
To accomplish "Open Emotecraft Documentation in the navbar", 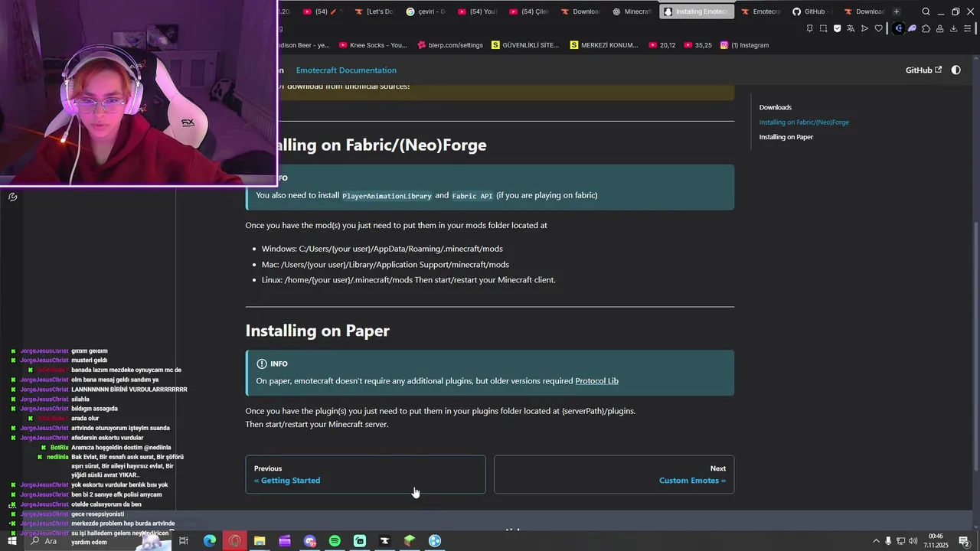I will (346, 70).
